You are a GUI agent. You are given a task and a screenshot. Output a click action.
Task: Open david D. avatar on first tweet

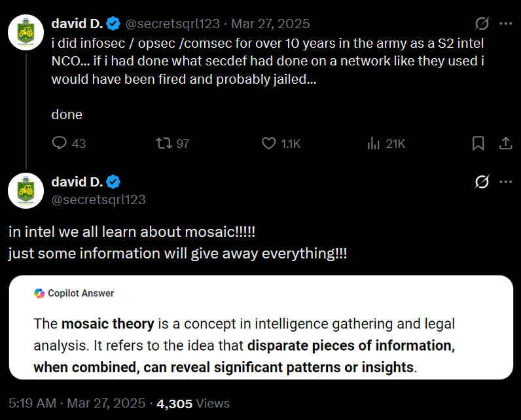point(26,32)
